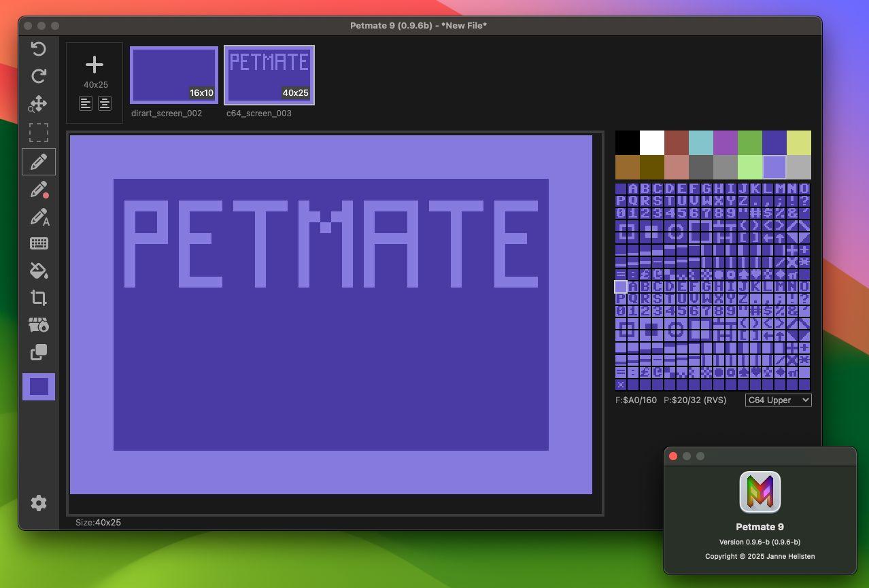Pick the orange-brown color swatch
Viewport: 869px width, 588px height.
click(x=628, y=167)
